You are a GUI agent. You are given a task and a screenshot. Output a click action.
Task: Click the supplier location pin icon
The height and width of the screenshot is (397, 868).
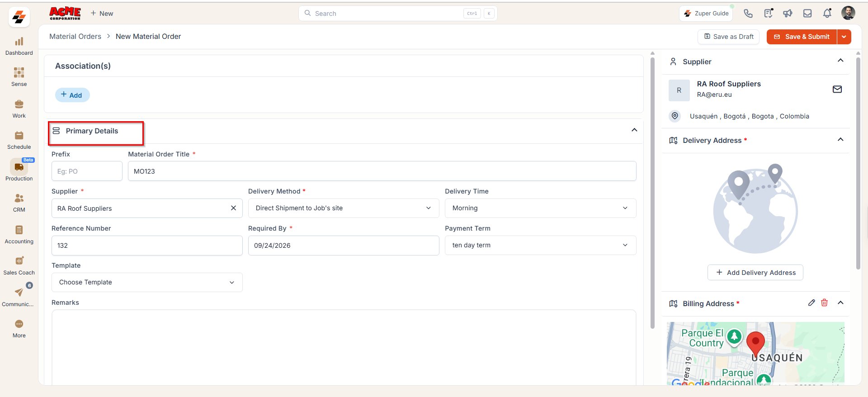675,116
